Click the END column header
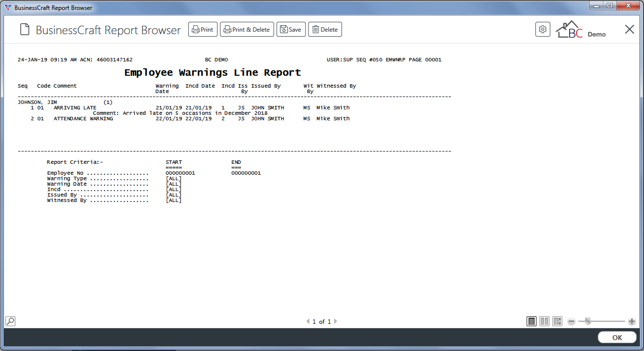This screenshot has height=351, width=644. (x=236, y=162)
